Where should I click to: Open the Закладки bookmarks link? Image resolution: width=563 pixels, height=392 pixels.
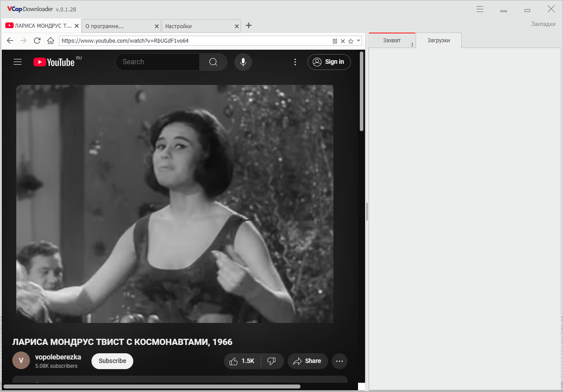coord(543,24)
